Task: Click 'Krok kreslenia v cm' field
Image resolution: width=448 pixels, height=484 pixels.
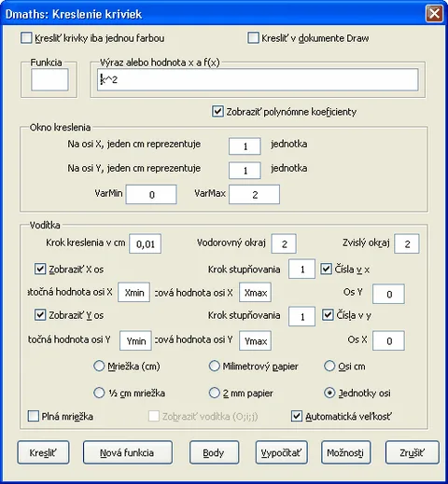Action: (x=146, y=243)
